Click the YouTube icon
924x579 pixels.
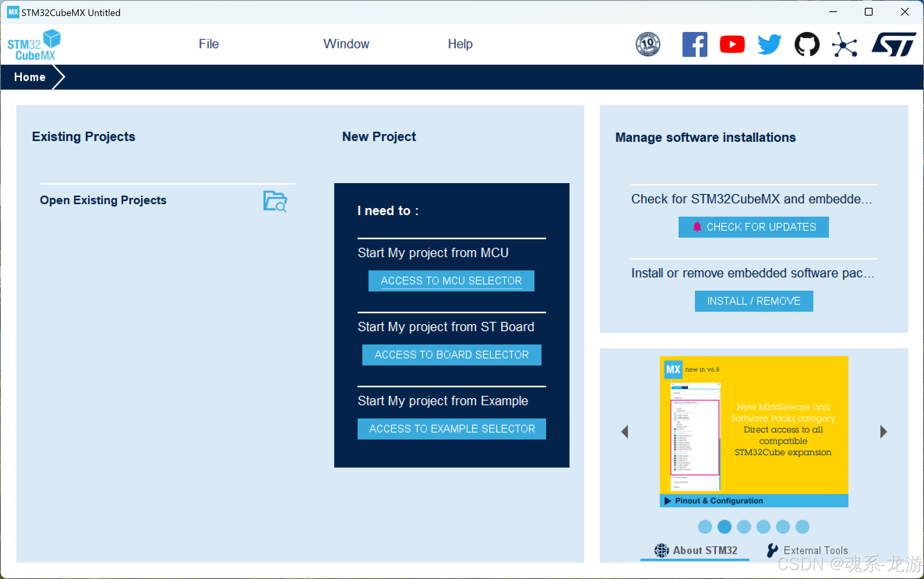click(732, 44)
